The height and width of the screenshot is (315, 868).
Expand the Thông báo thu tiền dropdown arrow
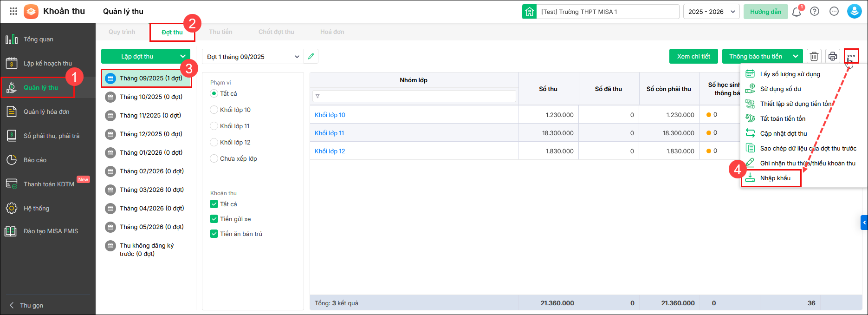pyautogui.click(x=795, y=56)
